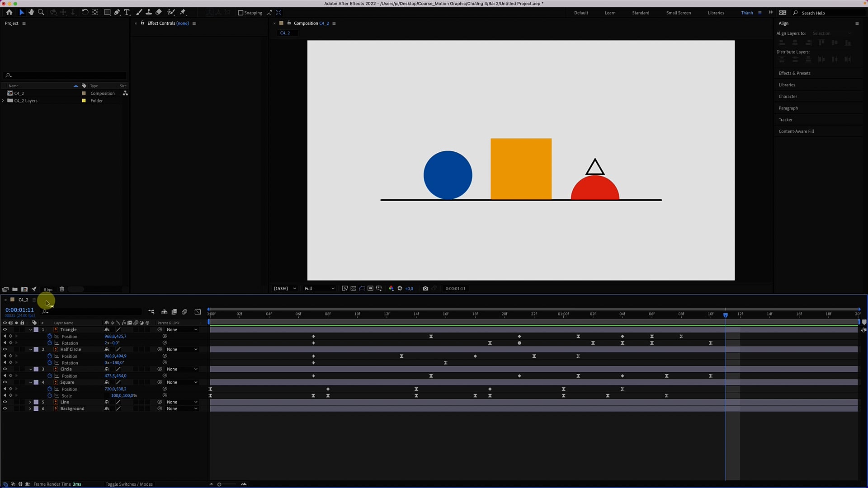Image resolution: width=868 pixels, height=488 pixels.
Task: Open the viewer magnification (153%) dropdown
Action: pos(285,288)
